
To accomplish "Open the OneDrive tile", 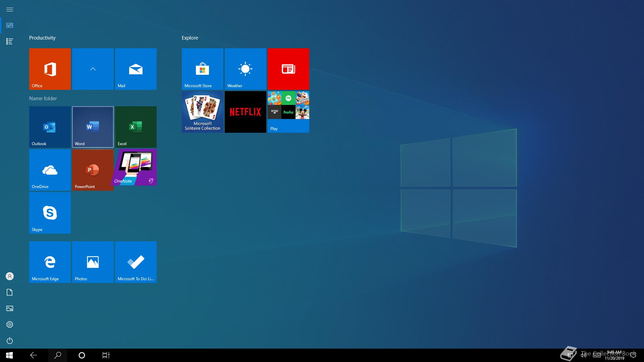I will [50, 170].
